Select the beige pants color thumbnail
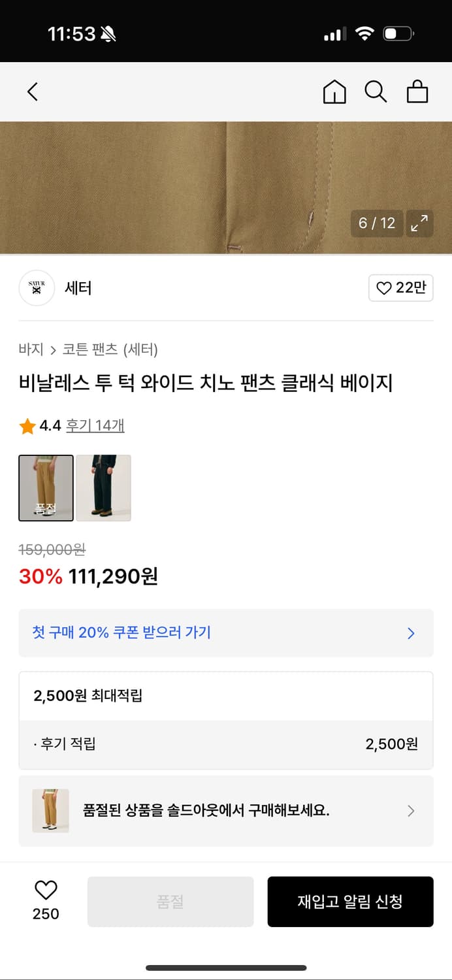The width and height of the screenshot is (452, 980). (46, 488)
